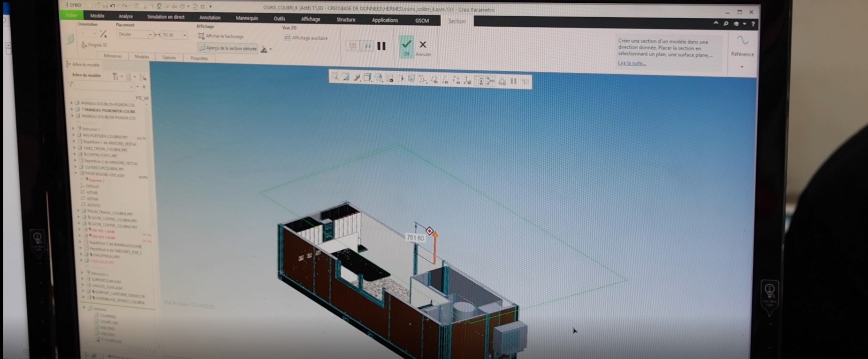Switch to the Références panel tab
The width and height of the screenshot is (868, 359).
tap(112, 56)
